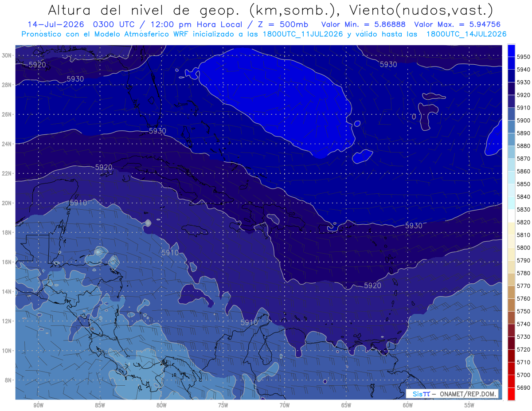Click 'Valor Max. = 5.94756' text
Viewport: 532px width, 411px height.
click(x=458, y=24)
